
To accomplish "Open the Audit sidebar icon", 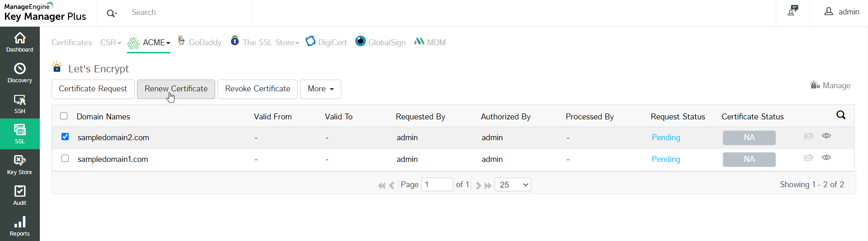I will click(20, 195).
